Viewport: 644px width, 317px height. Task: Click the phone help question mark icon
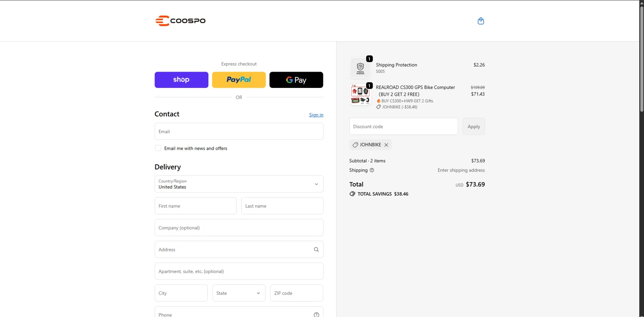316,314
